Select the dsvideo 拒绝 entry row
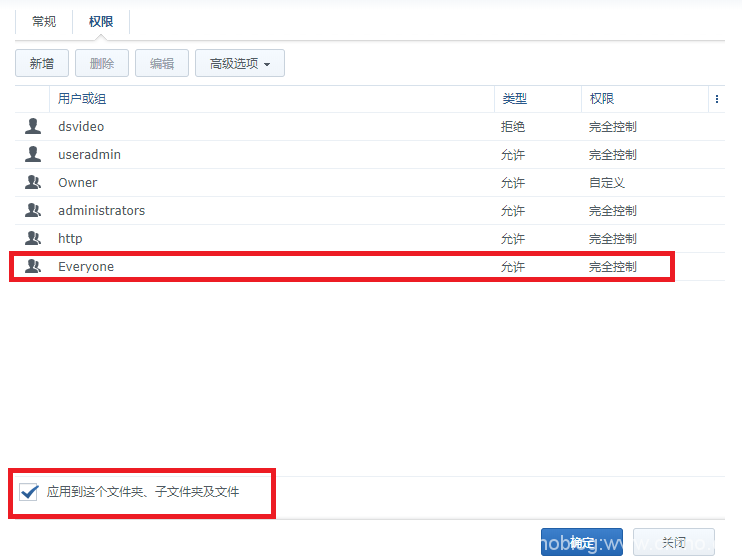 pos(300,126)
